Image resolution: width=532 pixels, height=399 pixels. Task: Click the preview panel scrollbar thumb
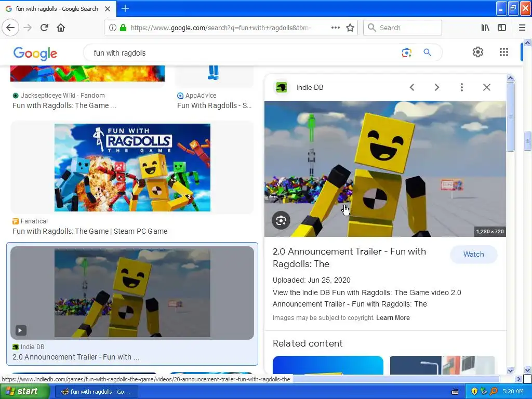510,116
